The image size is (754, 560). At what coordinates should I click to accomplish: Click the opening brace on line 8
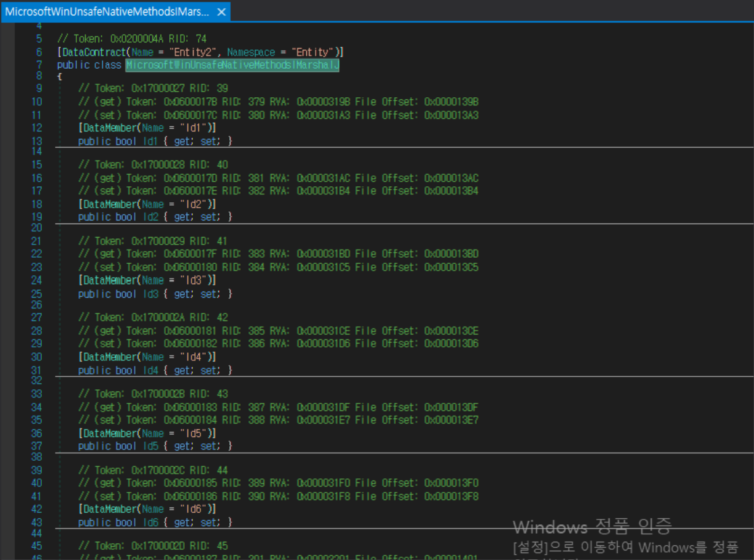click(x=59, y=76)
